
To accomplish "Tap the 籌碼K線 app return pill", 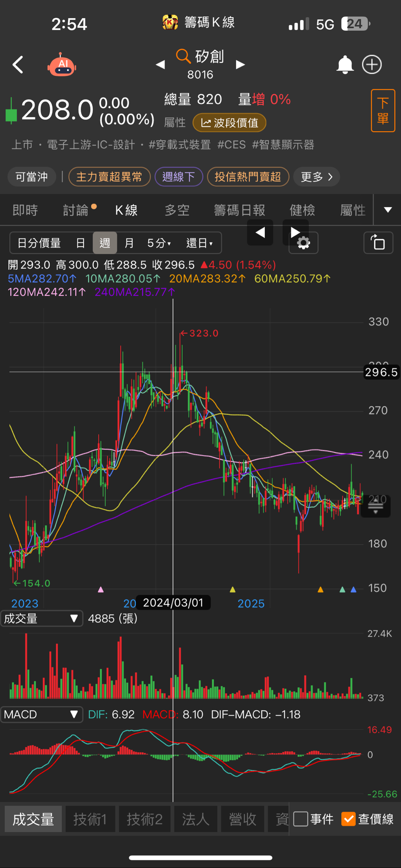I will click(x=199, y=23).
